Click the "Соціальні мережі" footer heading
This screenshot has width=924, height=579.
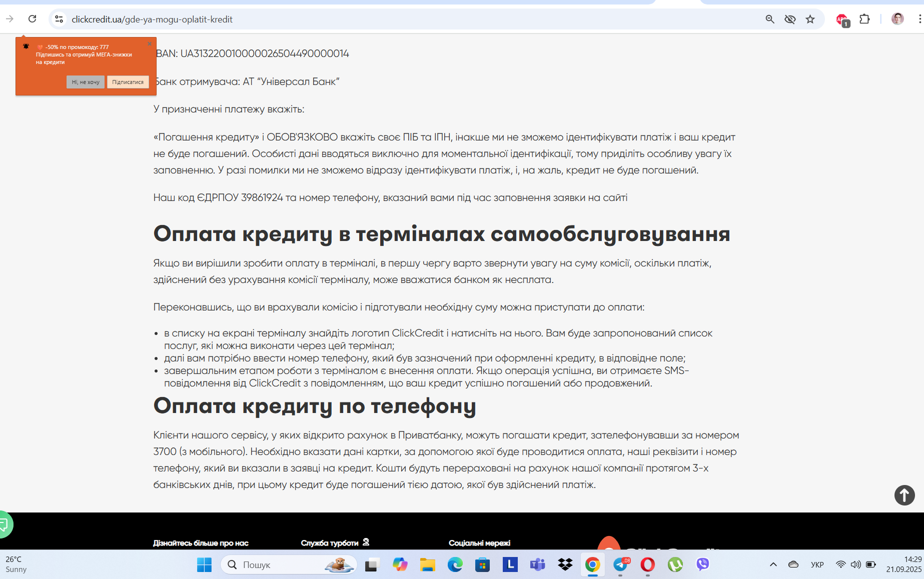click(479, 543)
